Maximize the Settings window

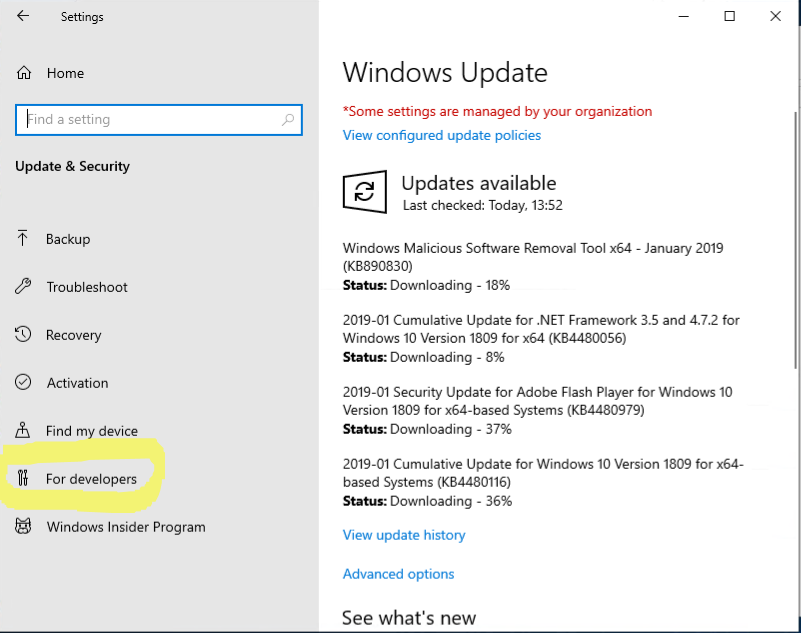point(729,16)
